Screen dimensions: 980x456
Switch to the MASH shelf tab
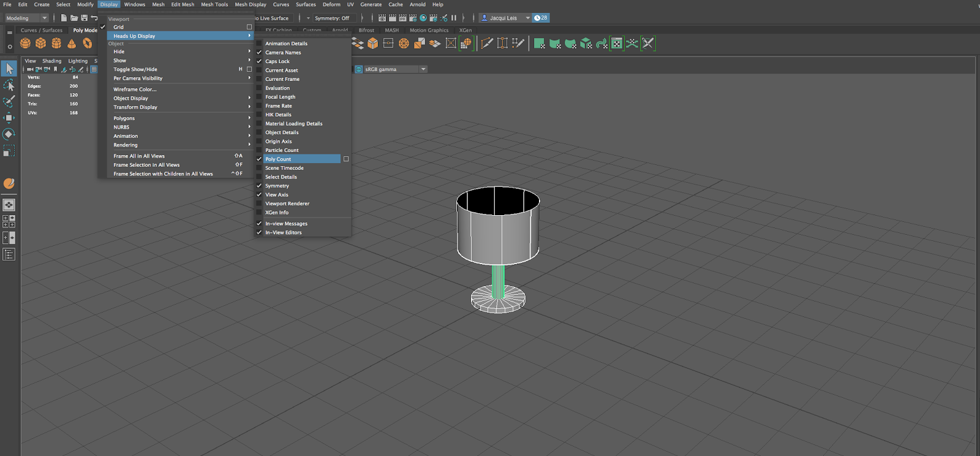point(391,30)
